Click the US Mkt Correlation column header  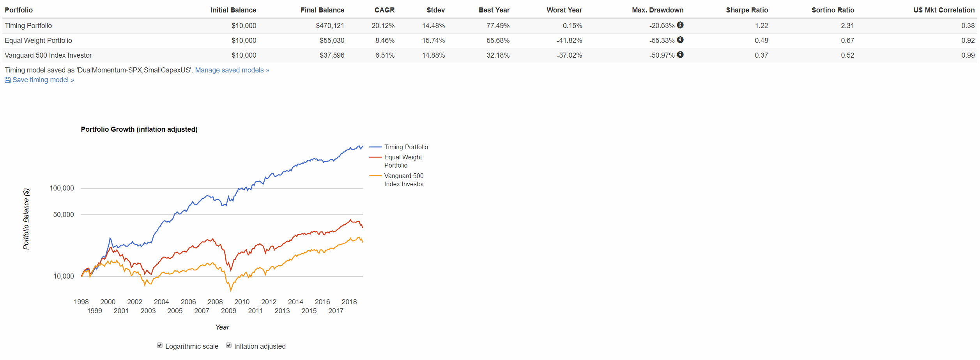[x=943, y=10]
